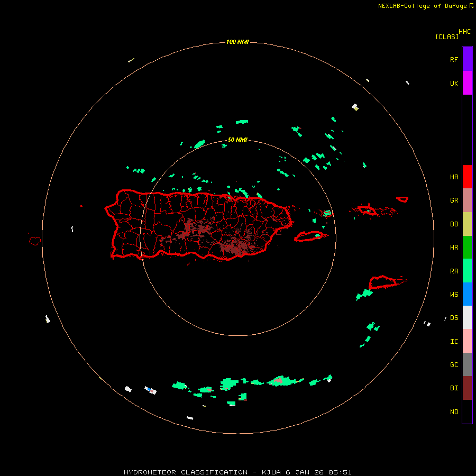Click the IC pink legend swatch
Screen dimensions: 476x476
467,341
